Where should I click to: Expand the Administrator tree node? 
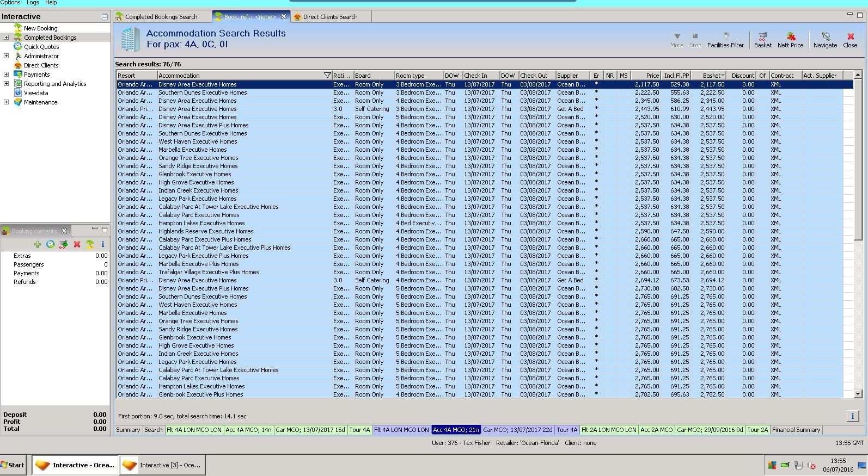click(x=7, y=56)
